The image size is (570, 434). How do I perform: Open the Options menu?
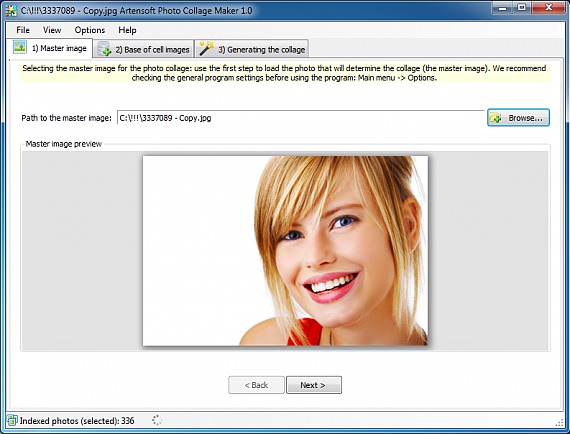point(89,30)
